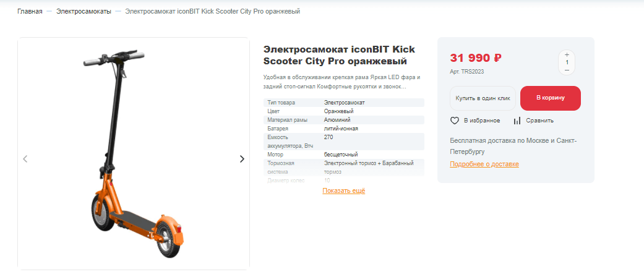This screenshot has height=277, width=644.
Task: Expand specifications via 'Показать ещё'
Action: (343, 190)
